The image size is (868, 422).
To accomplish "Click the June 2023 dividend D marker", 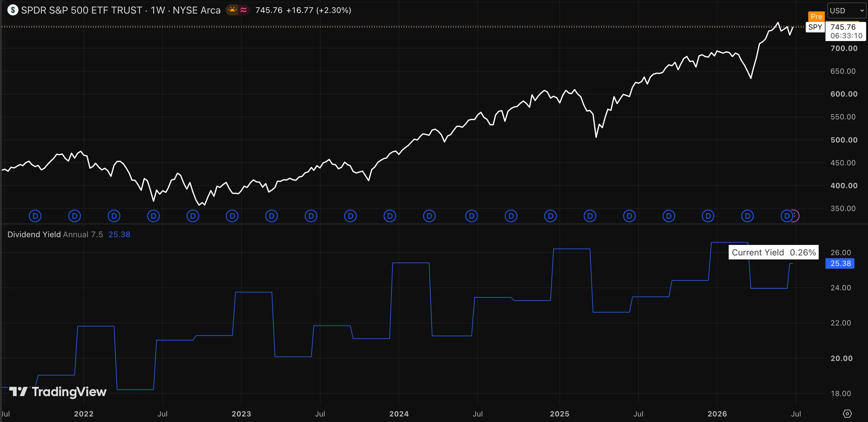I will pyautogui.click(x=311, y=216).
